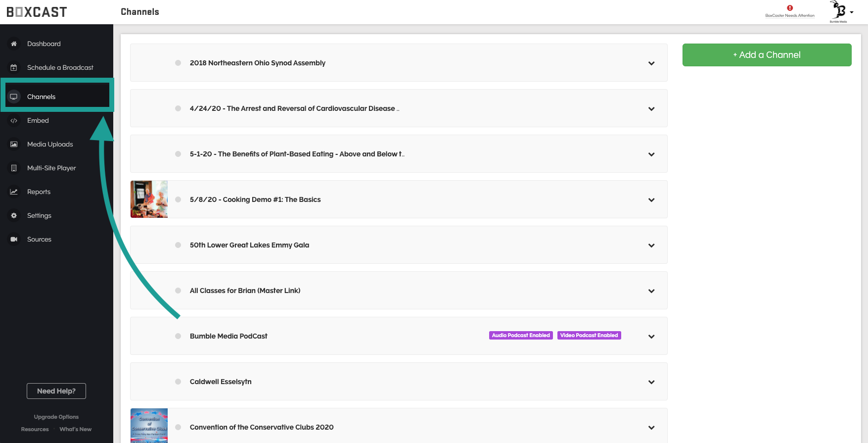
Task: Follow the Upgrade Options link
Action: (x=56, y=417)
